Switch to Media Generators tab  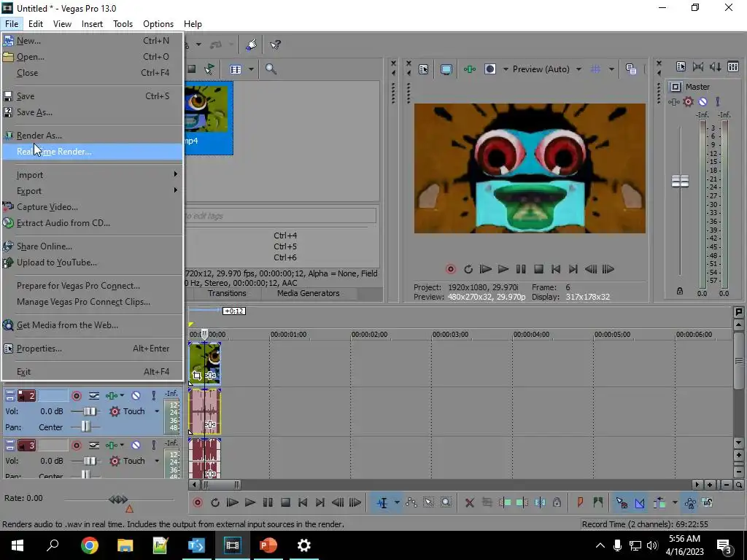tap(309, 293)
